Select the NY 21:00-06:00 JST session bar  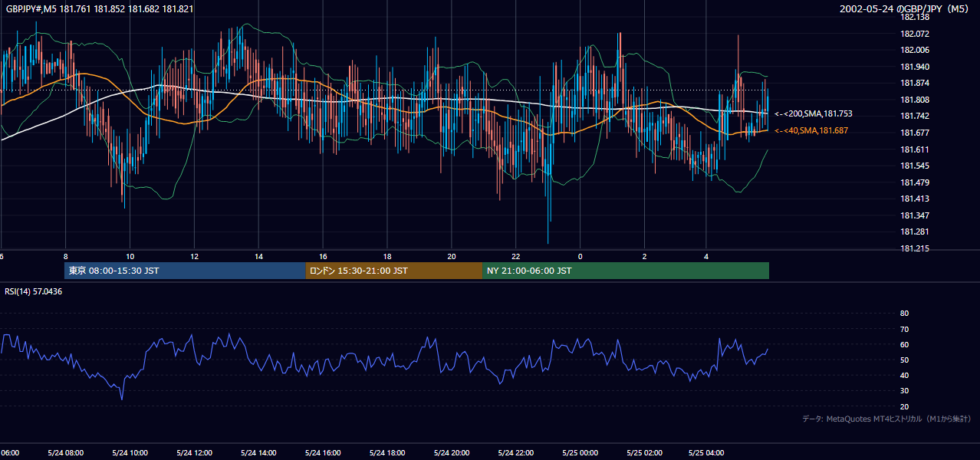click(x=626, y=271)
